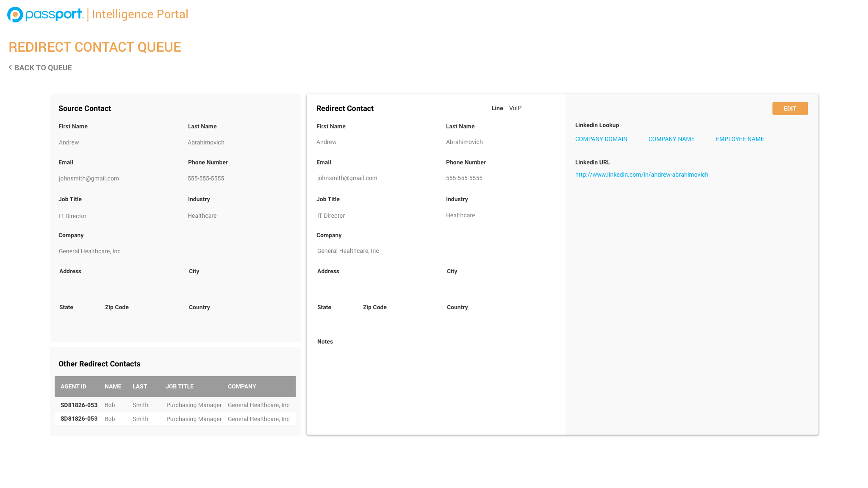
Task: Select the NAME column header
Action: [x=113, y=386]
